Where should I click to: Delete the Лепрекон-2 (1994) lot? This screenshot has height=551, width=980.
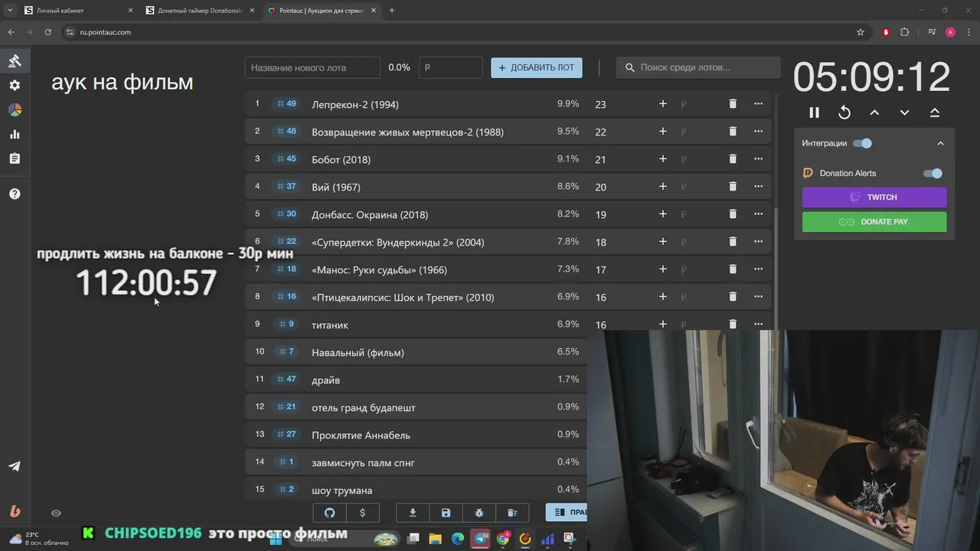(733, 103)
